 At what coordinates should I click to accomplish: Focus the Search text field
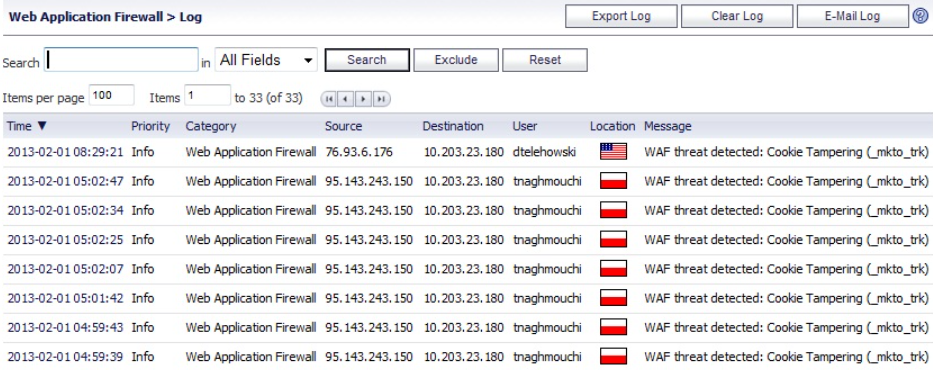click(121, 60)
